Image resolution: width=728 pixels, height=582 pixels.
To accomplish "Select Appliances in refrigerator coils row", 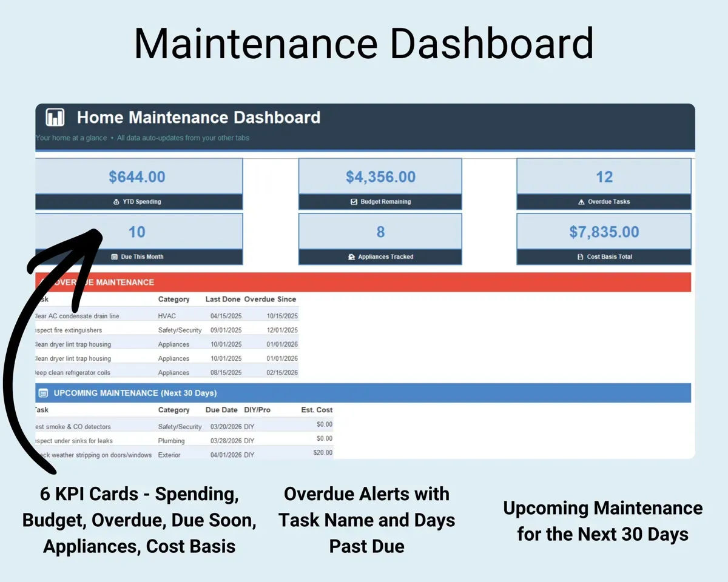I will click(174, 373).
